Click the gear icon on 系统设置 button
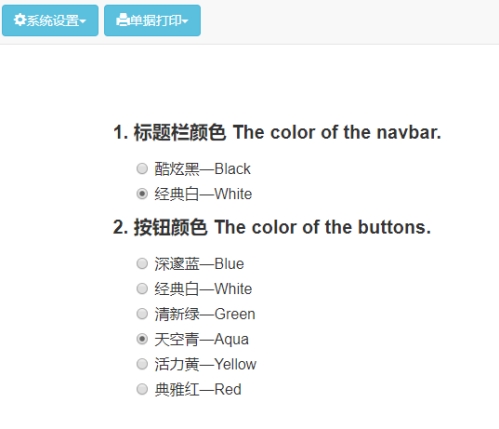The image size is (499, 429). click(x=20, y=20)
